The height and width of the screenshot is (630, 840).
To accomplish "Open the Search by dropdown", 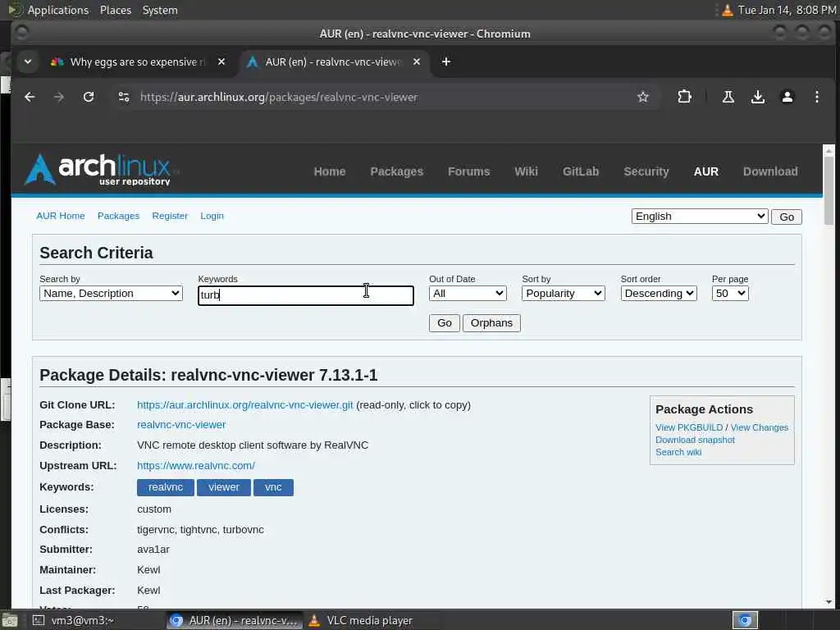I will [111, 293].
